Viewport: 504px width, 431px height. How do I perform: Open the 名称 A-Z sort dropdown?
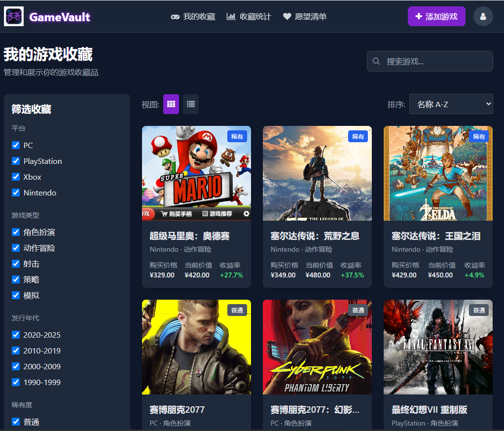click(450, 104)
